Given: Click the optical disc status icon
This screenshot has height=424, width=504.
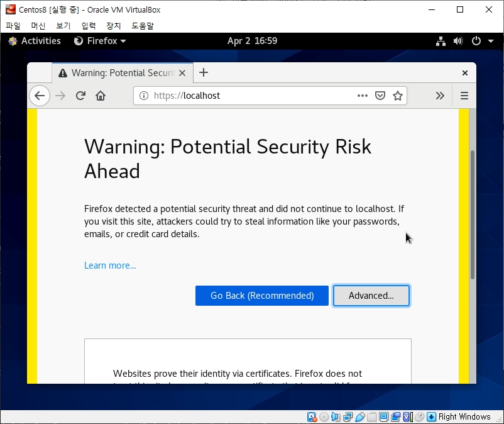Looking at the screenshot, I should tap(324, 417).
